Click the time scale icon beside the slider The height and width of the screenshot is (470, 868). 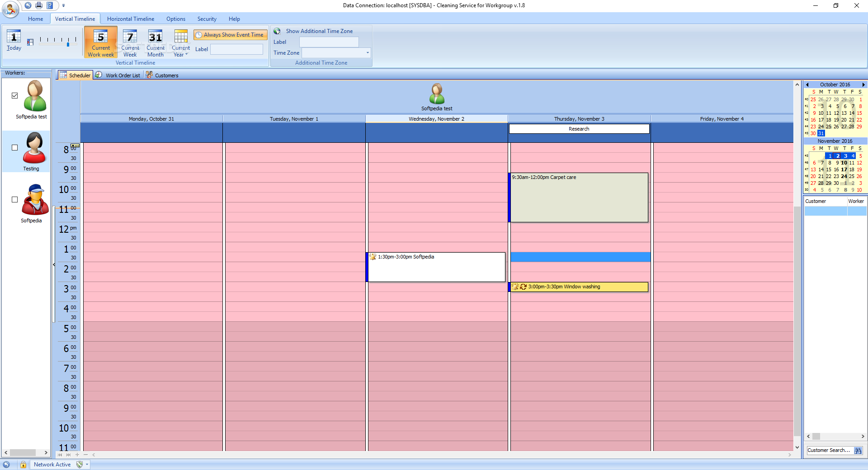coord(30,42)
